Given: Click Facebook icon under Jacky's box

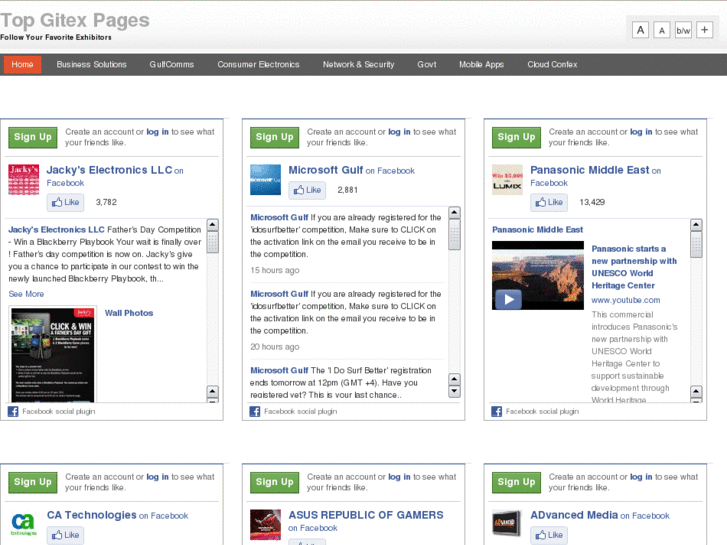Looking at the screenshot, I should [13, 411].
